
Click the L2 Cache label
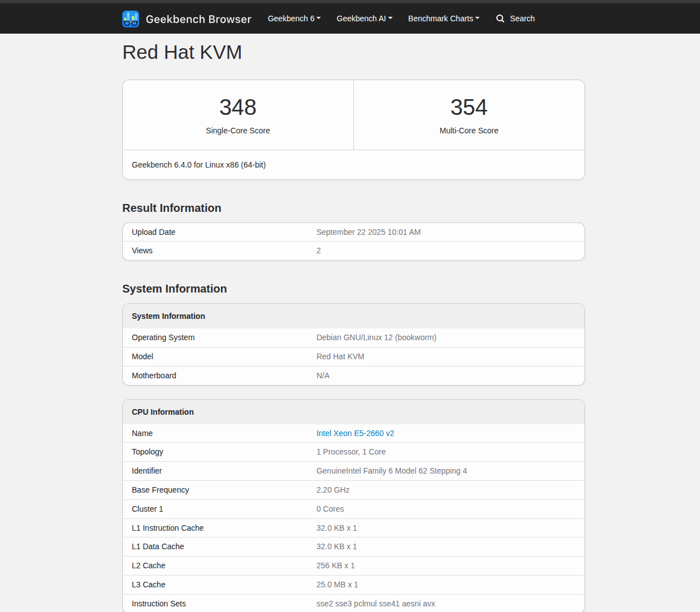pos(149,565)
